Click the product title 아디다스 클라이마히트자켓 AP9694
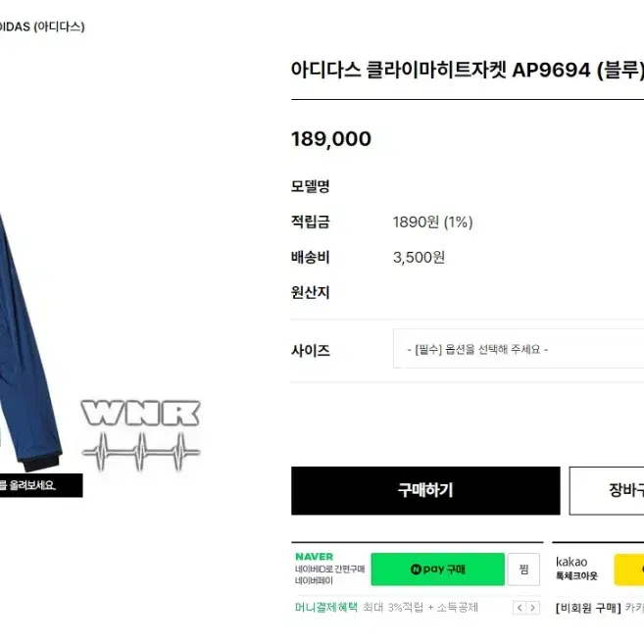The image size is (644, 644). (x=440, y=70)
